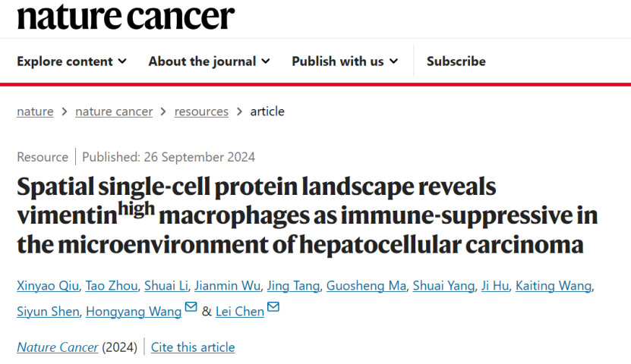
Task: Go to nature breadcrumb link
Action: pos(35,111)
